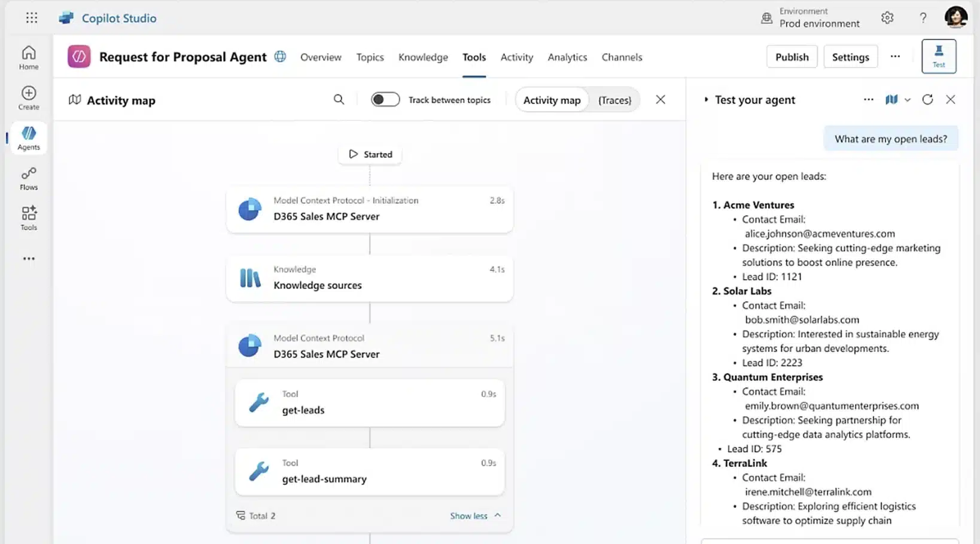The width and height of the screenshot is (980, 544).
Task: Go to Home in sidebar
Action: pyautogui.click(x=29, y=58)
